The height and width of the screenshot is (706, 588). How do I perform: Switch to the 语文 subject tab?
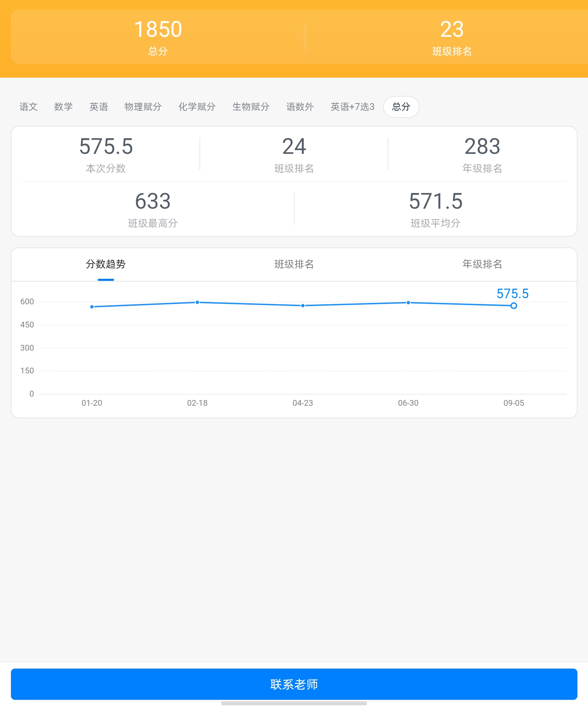pyautogui.click(x=28, y=107)
